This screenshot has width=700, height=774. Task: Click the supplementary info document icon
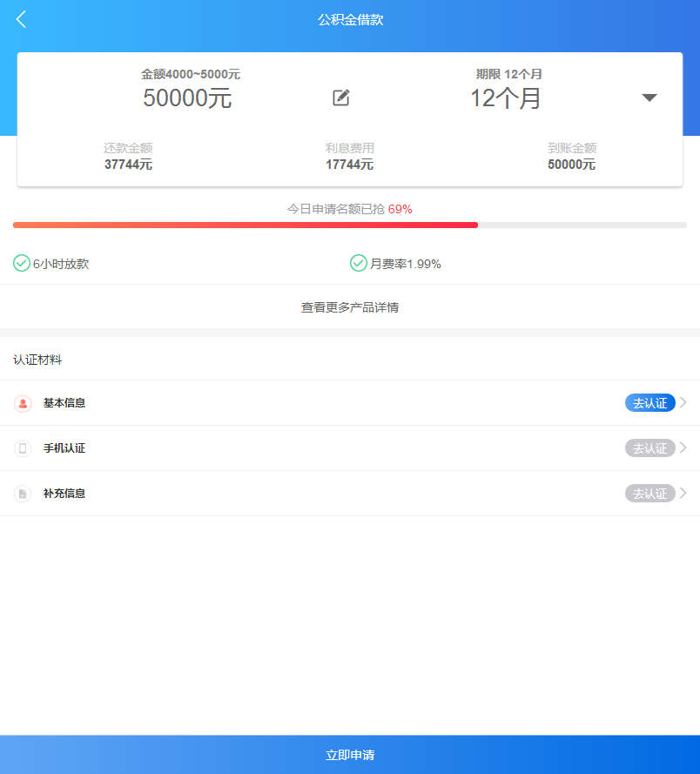tap(23, 494)
